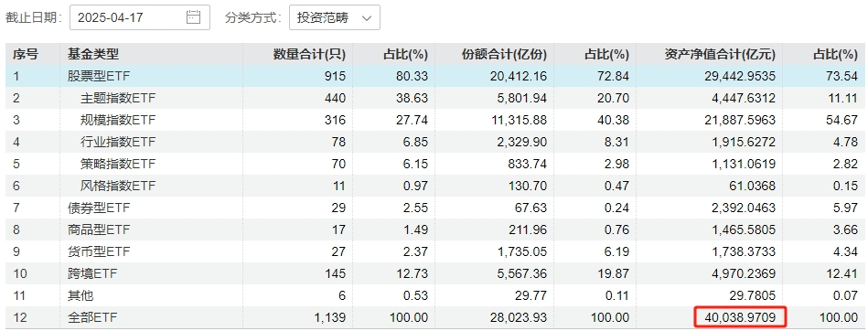868x331 pixels.
Task: Expand the 投资范畴 dropdown arrow
Action: [367, 17]
